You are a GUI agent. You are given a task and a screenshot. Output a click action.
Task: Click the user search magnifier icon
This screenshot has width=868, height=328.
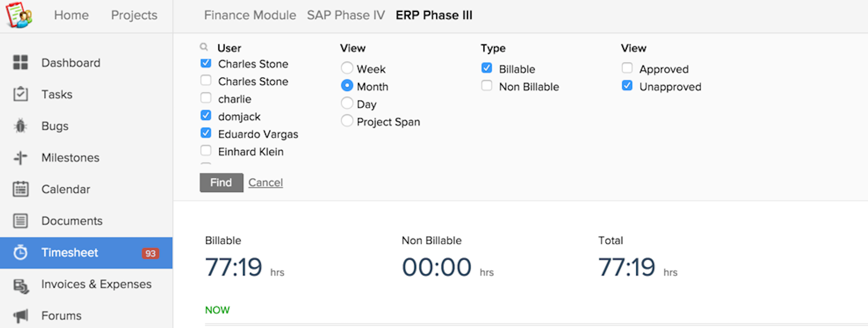point(204,47)
